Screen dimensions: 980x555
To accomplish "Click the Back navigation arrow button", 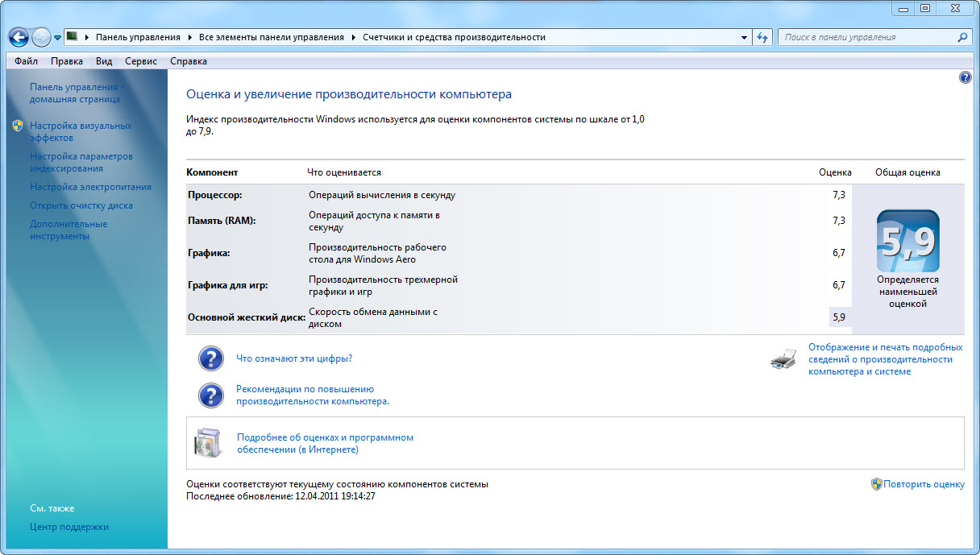I will pos(19,37).
